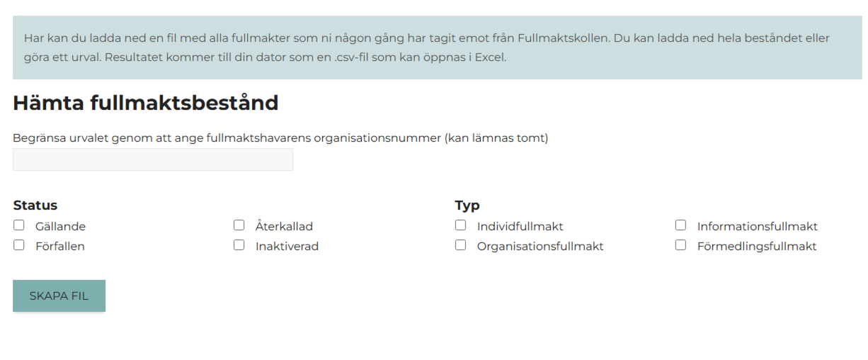
Task: Click the 'Begränsa urvalet' field description text
Action: click(x=280, y=138)
